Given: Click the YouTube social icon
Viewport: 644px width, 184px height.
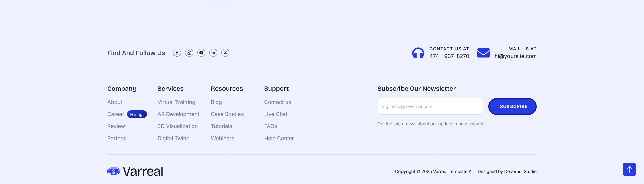Looking at the screenshot, I should [x=201, y=53].
